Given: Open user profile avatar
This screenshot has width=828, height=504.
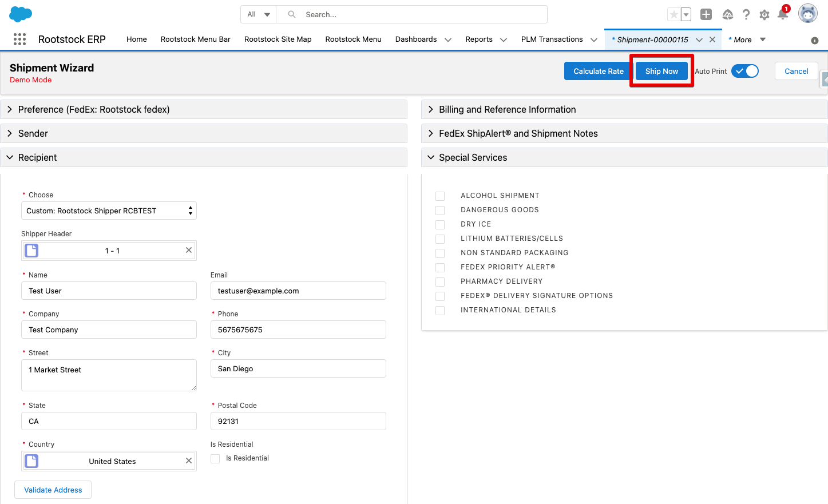Looking at the screenshot, I should pyautogui.click(x=808, y=13).
